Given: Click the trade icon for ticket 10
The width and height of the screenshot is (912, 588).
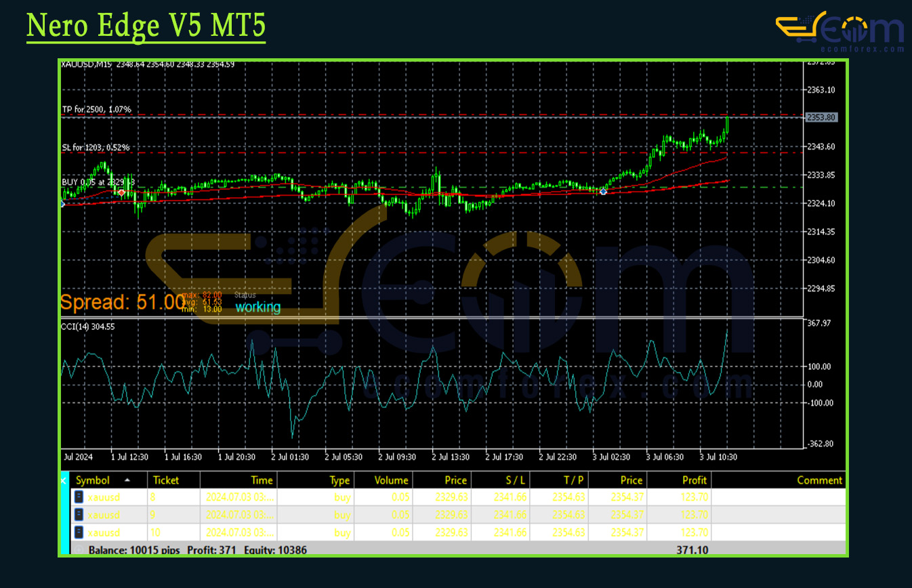Looking at the screenshot, I should click(79, 532).
